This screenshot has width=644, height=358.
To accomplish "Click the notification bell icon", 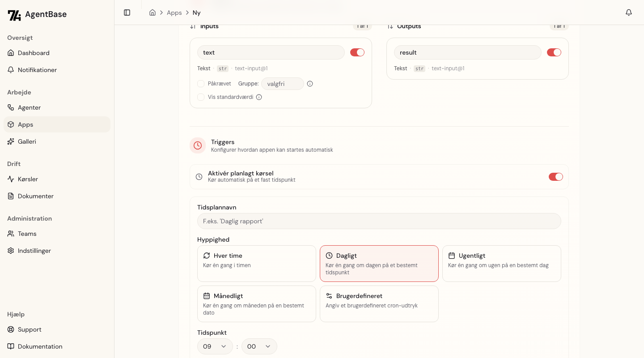I will pos(628,13).
